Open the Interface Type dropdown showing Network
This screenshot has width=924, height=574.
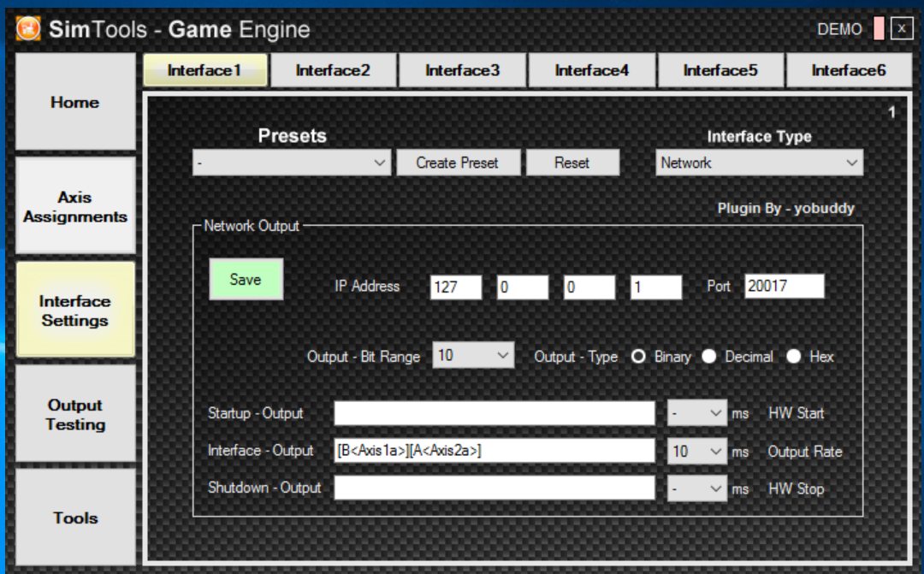point(759,163)
